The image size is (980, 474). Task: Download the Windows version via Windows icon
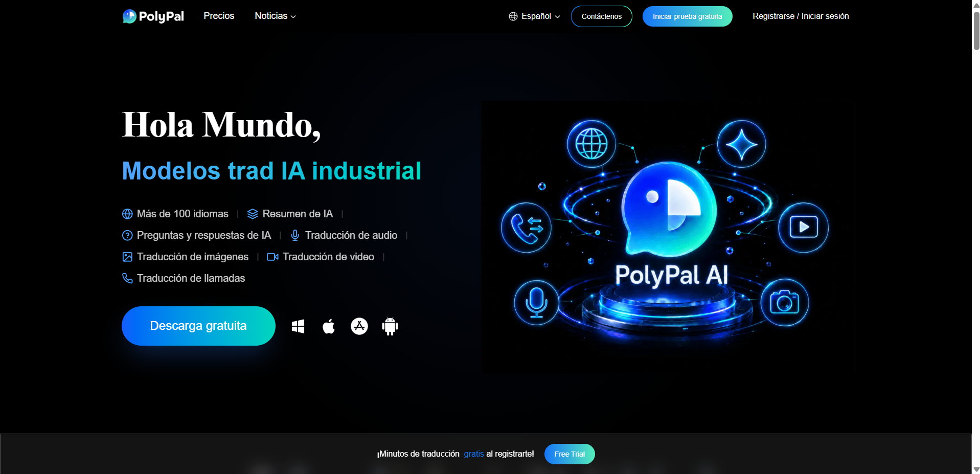pyautogui.click(x=298, y=326)
